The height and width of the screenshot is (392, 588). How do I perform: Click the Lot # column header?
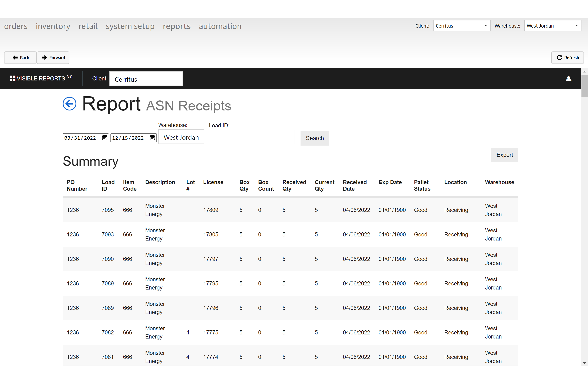(190, 186)
